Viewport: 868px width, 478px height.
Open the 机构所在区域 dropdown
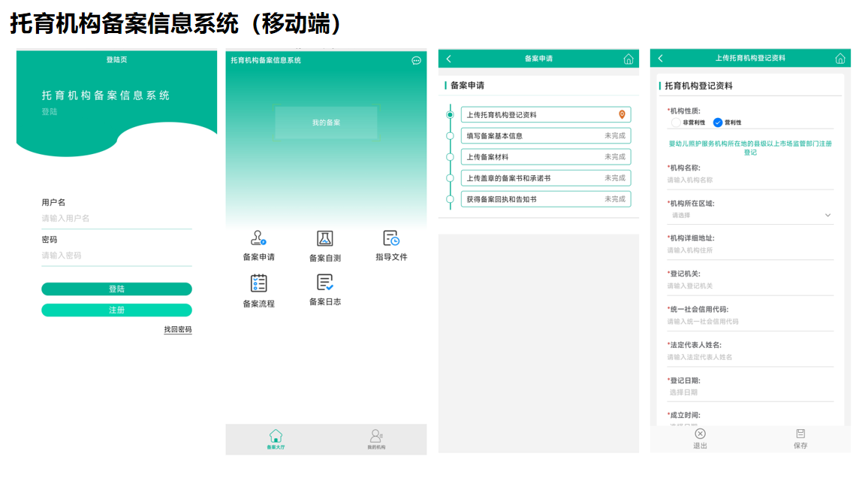point(828,214)
